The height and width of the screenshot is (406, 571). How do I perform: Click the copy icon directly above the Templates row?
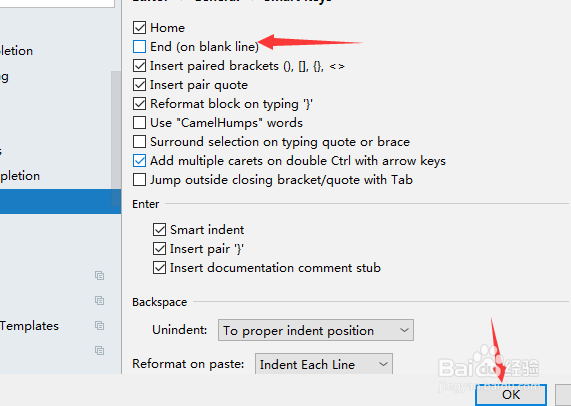pyautogui.click(x=99, y=301)
